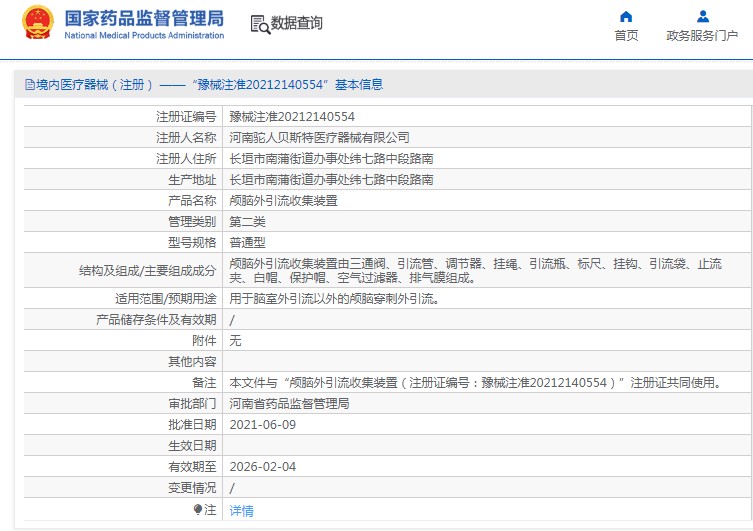This screenshot has width=753, height=531.
Task: Click the 注册人名称 row label
Action: pyautogui.click(x=186, y=138)
